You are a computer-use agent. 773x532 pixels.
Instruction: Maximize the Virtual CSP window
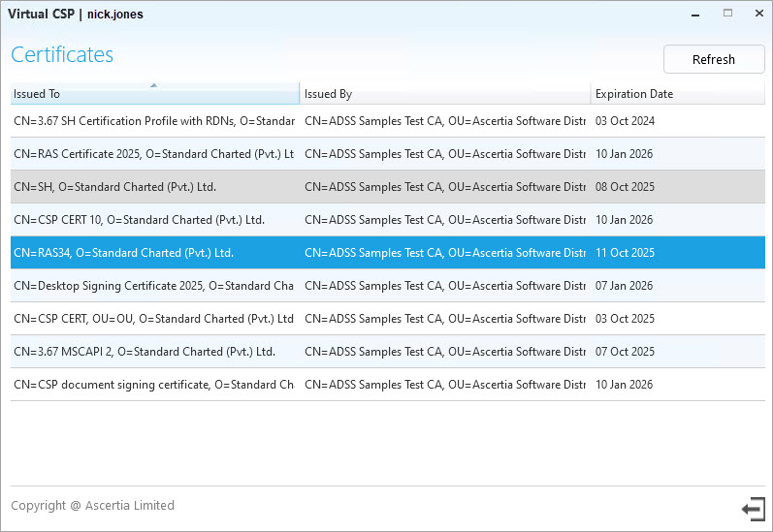[727, 14]
